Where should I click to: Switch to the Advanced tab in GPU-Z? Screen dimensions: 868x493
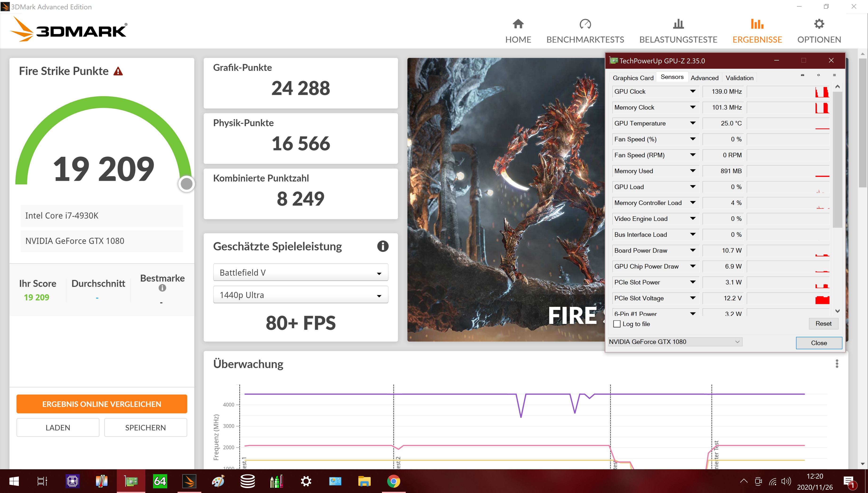coord(704,78)
